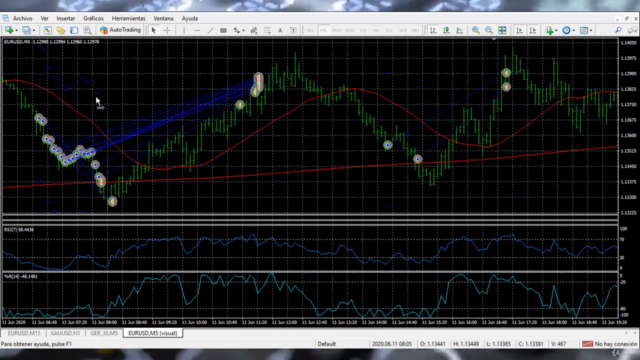Open the Ventana menu

click(163, 18)
